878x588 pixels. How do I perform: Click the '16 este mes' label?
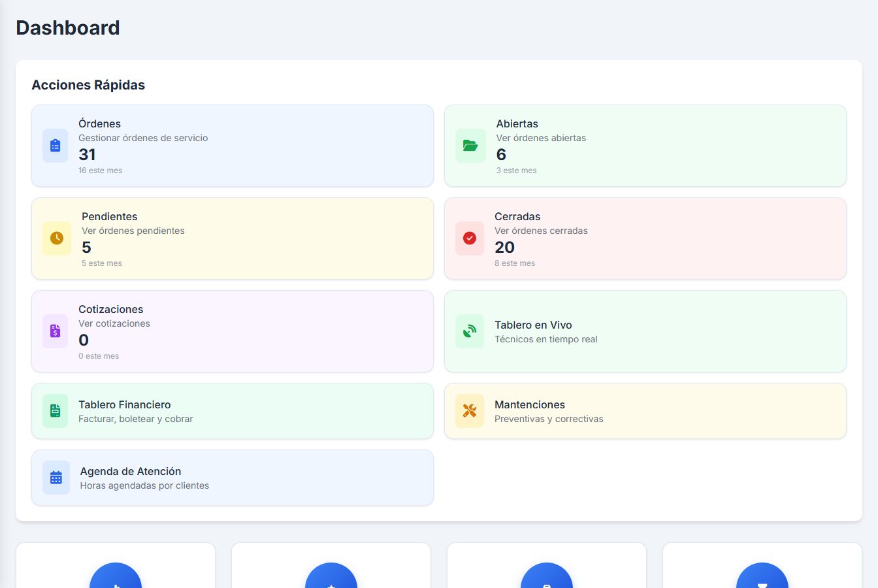point(100,171)
